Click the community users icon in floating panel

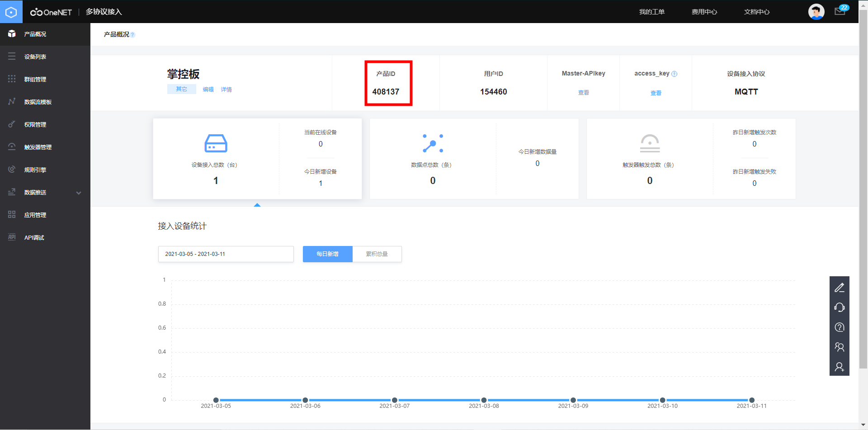[840, 347]
